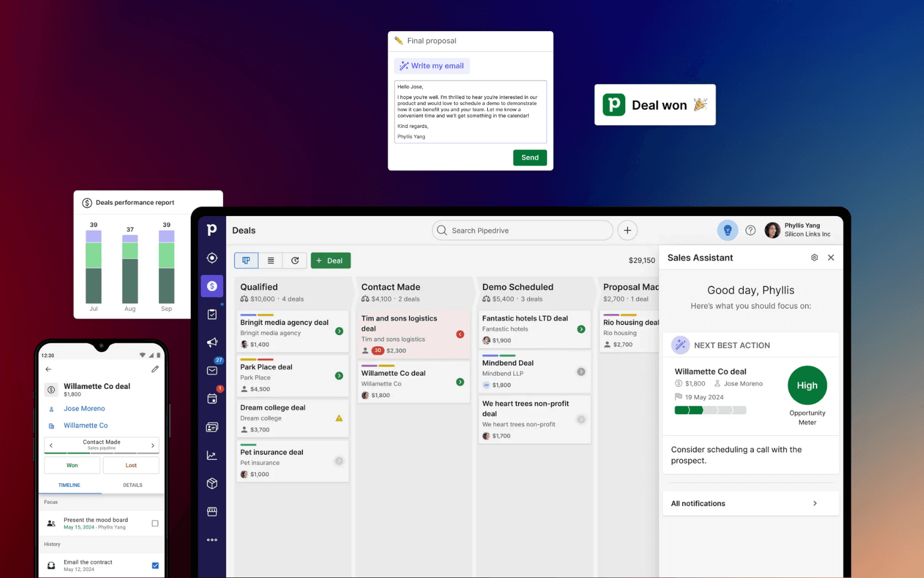Open the TIMELINE tab on the phone
924x578 pixels.
pyautogui.click(x=70, y=485)
